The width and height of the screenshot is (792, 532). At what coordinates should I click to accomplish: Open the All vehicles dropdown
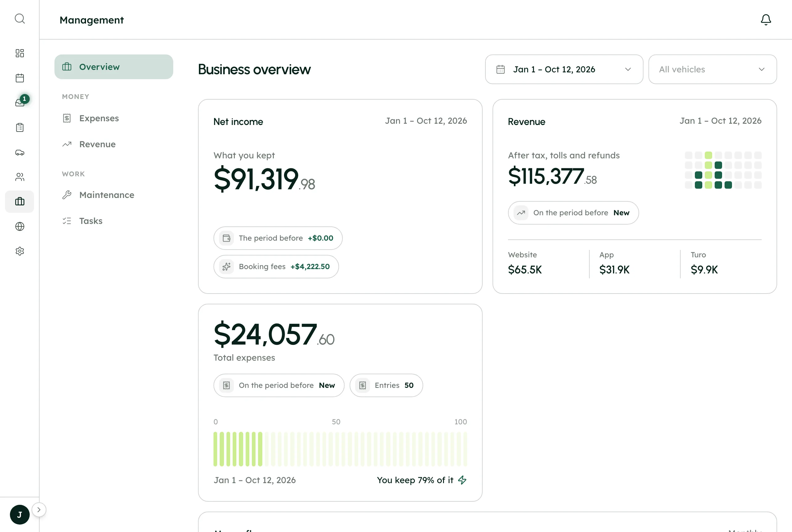[712, 69]
